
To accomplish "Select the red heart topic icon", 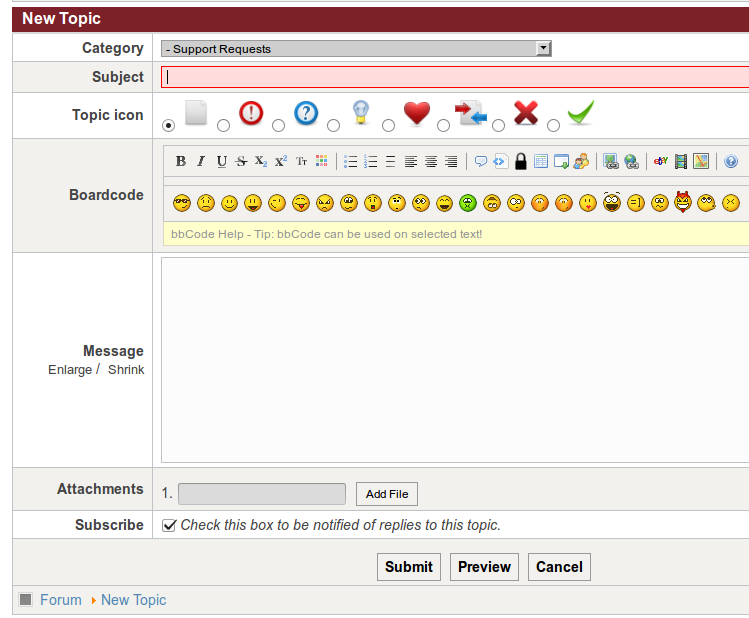I will [388, 126].
